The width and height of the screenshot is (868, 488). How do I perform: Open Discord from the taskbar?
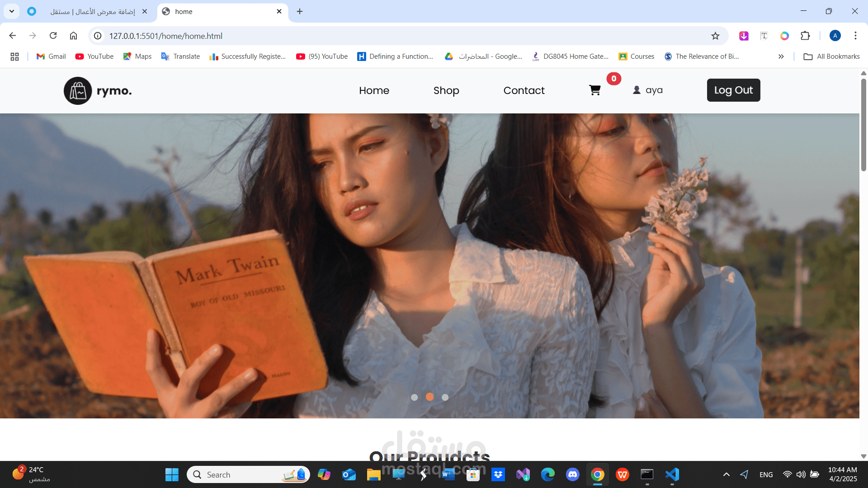tap(572, 474)
